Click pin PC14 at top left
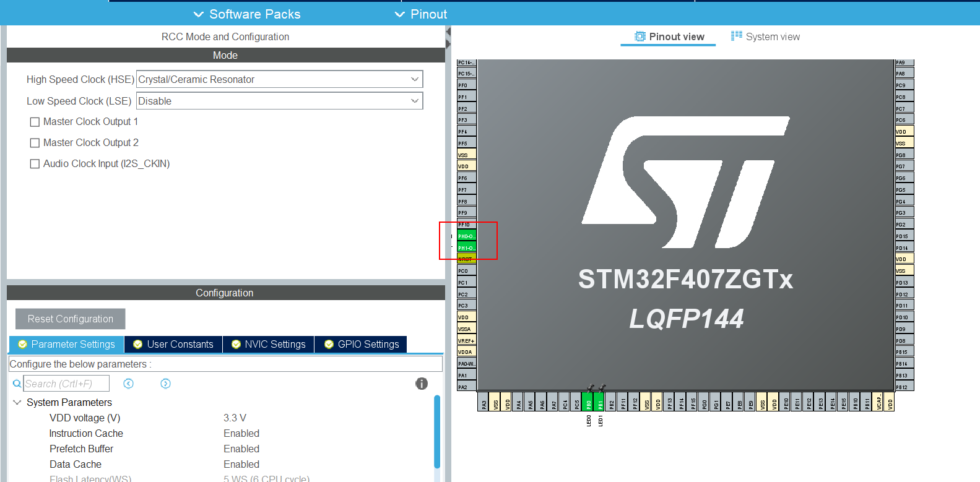Image resolution: width=980 pixels, height=482 pixels. click(x=467, y=62)
